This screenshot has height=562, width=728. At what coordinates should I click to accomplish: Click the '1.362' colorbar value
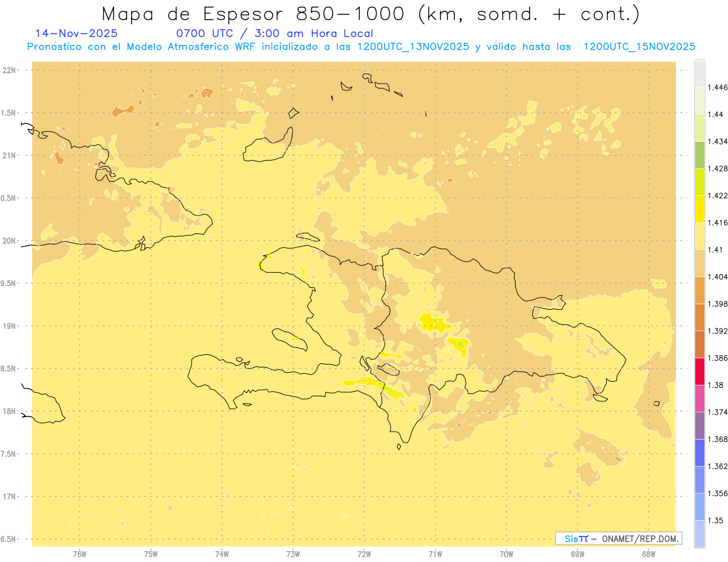click(x=718, y=466)
